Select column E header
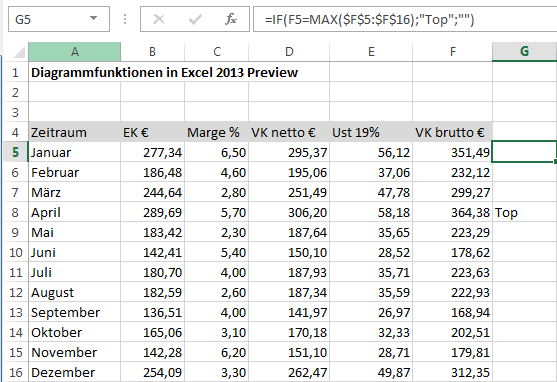 click(x=371, y=52)
